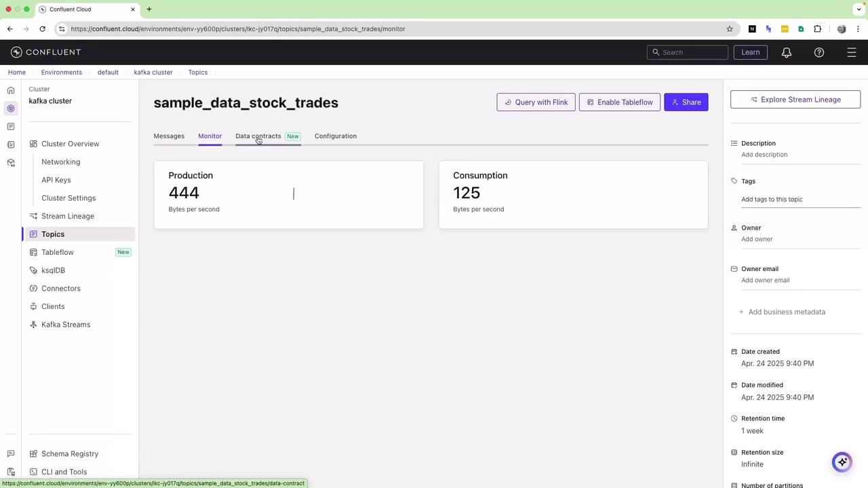This screenshot has width=868, height=488.
Task: Open the hamburger menu in header
Action: coord(852,52)
